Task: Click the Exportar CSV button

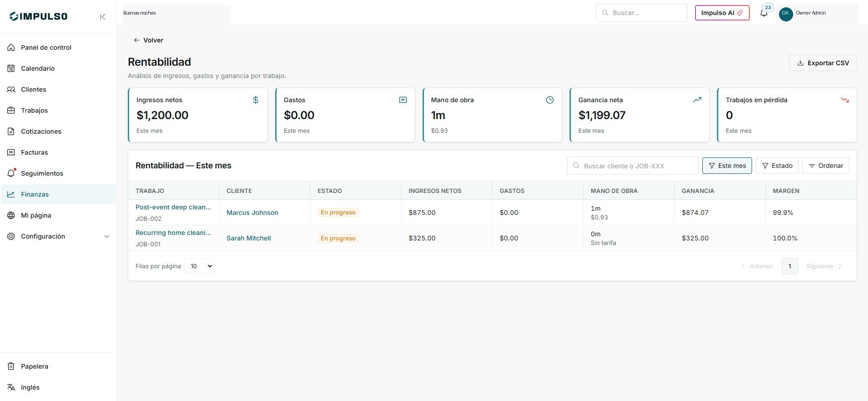Action: (x=823, y=63)
